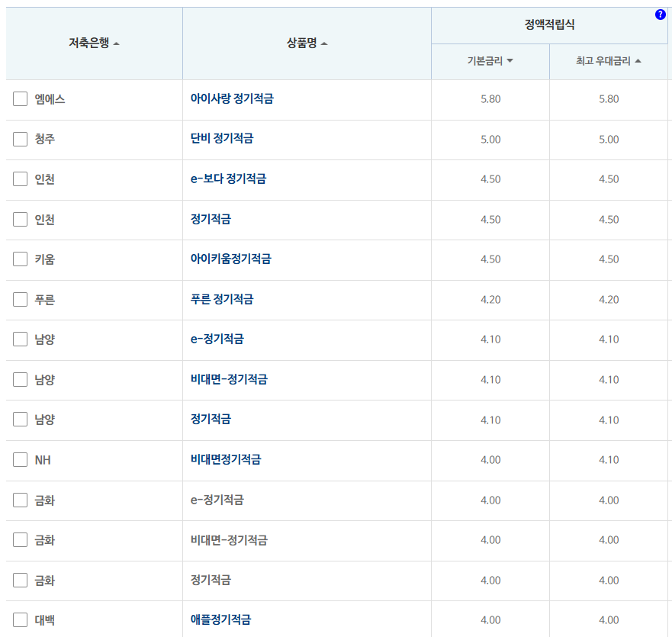Click 최고 우대금리 5.00 for 청주

(609, 140)
